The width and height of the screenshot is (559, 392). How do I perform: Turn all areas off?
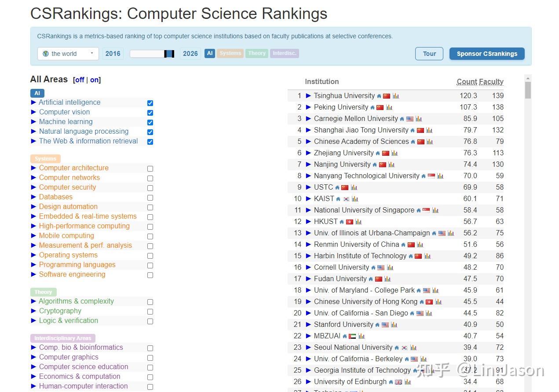(x=79, y=80)
